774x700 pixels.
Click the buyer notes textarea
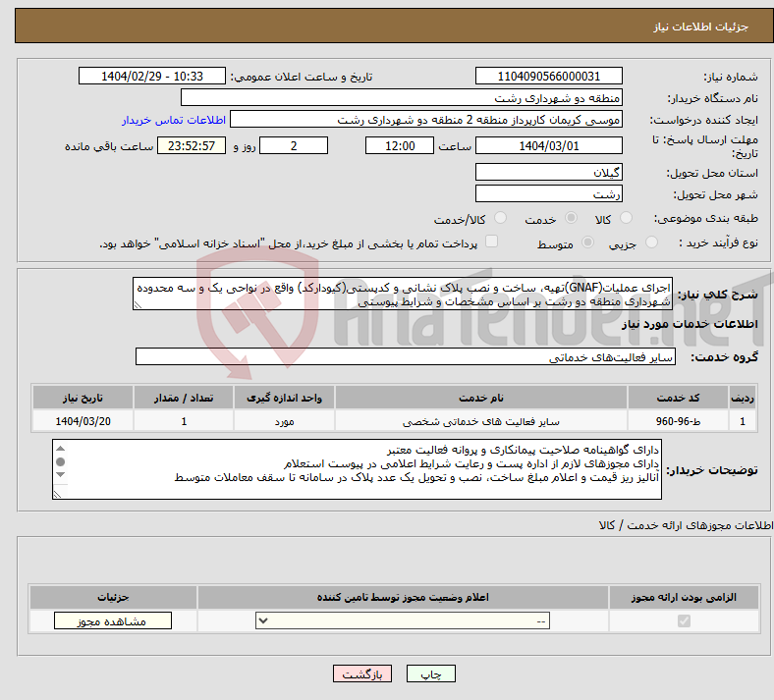[357, 469]
